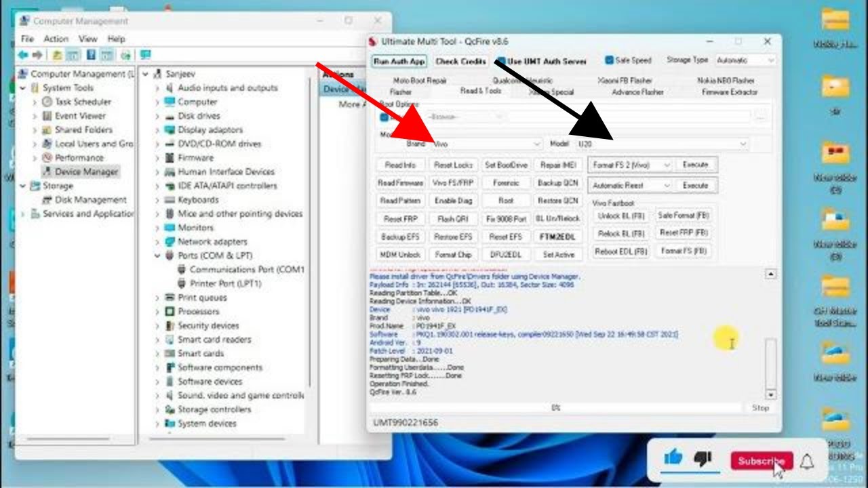This screenshot has height=488, width=868.
Task: Click the QcFire log scroll-down arrow
Action: pyautogui.click(x=770, y=394)
